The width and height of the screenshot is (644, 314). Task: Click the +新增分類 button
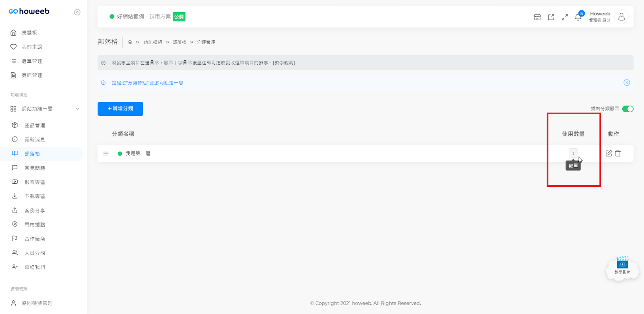tap(120, 109)
